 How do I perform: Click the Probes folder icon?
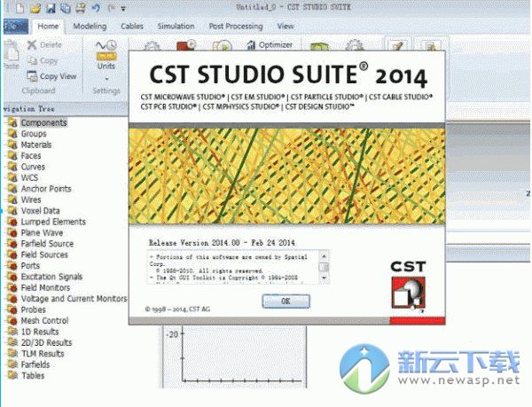coord(12,310)
